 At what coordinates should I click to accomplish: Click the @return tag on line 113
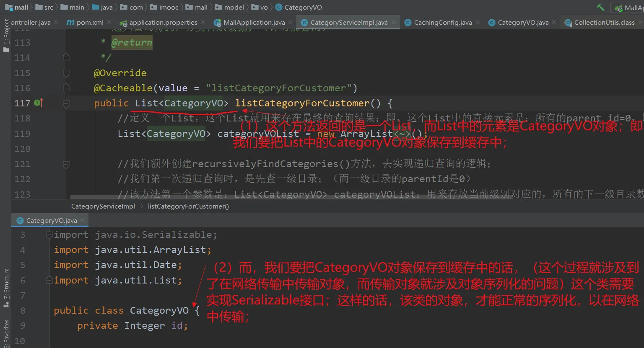132,42
